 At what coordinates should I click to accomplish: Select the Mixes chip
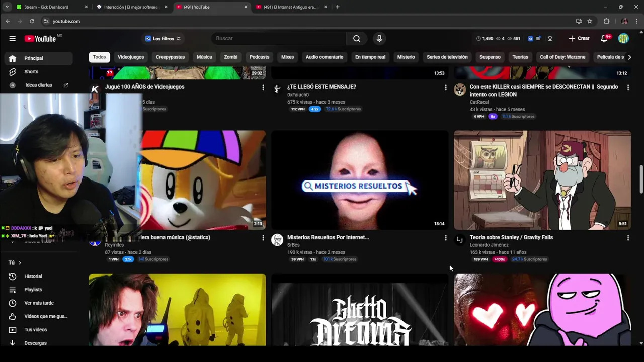tap(287, 57)
